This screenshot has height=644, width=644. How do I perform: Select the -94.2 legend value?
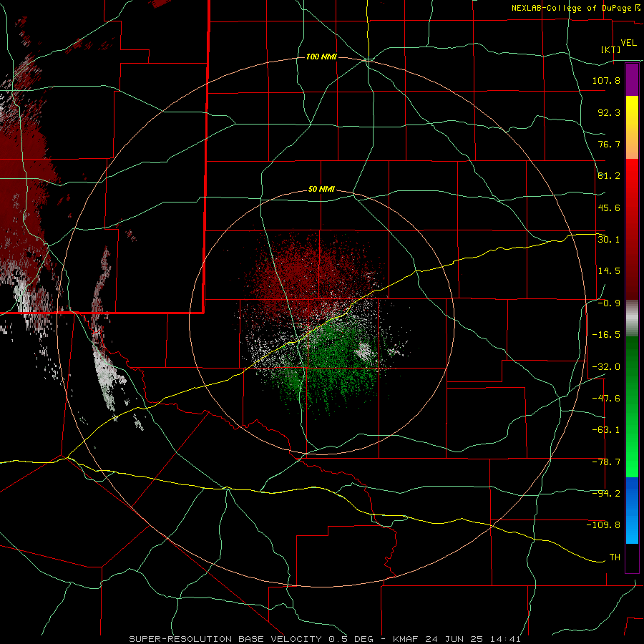coord(606,493)
